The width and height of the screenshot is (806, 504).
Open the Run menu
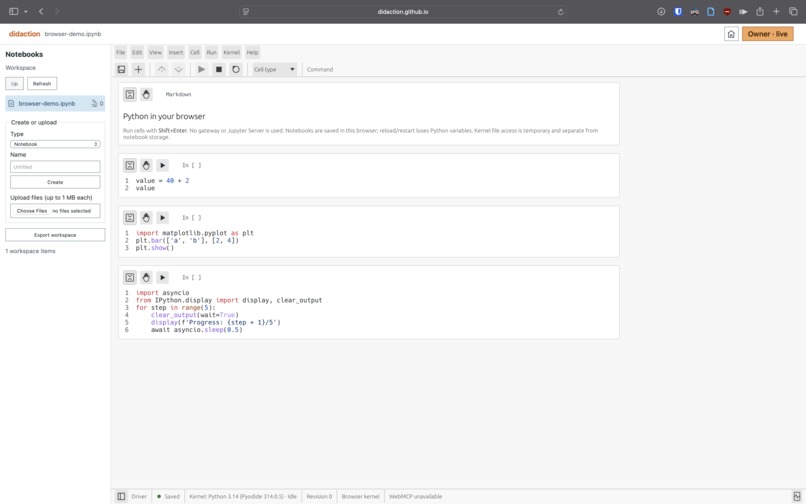pos(211,52)
